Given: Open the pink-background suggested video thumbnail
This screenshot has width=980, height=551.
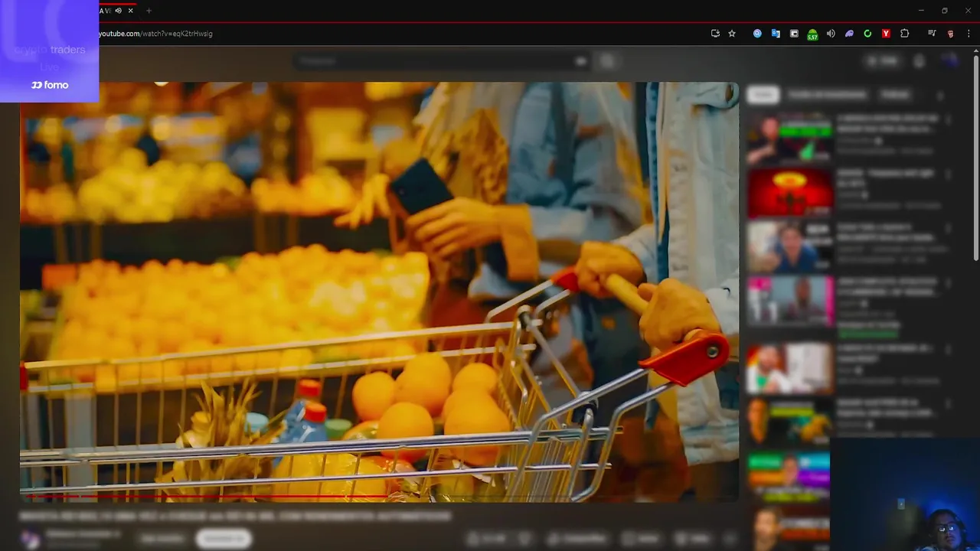Looking at the screenshot, I should (x=789, y=302).
